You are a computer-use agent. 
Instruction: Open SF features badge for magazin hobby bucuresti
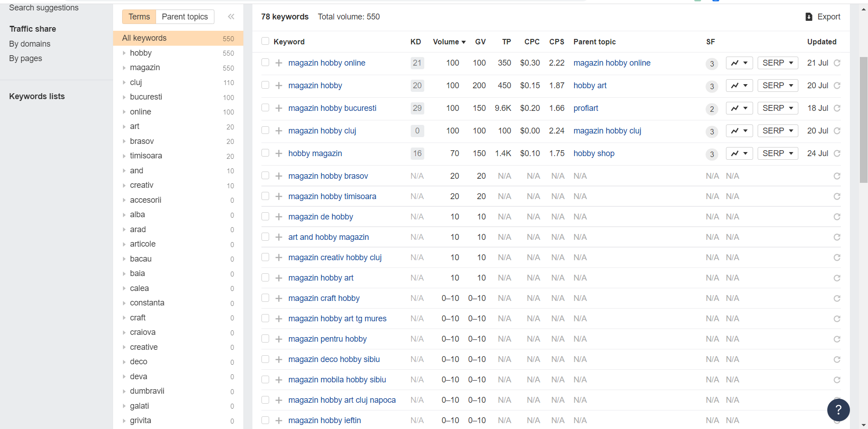712,109
